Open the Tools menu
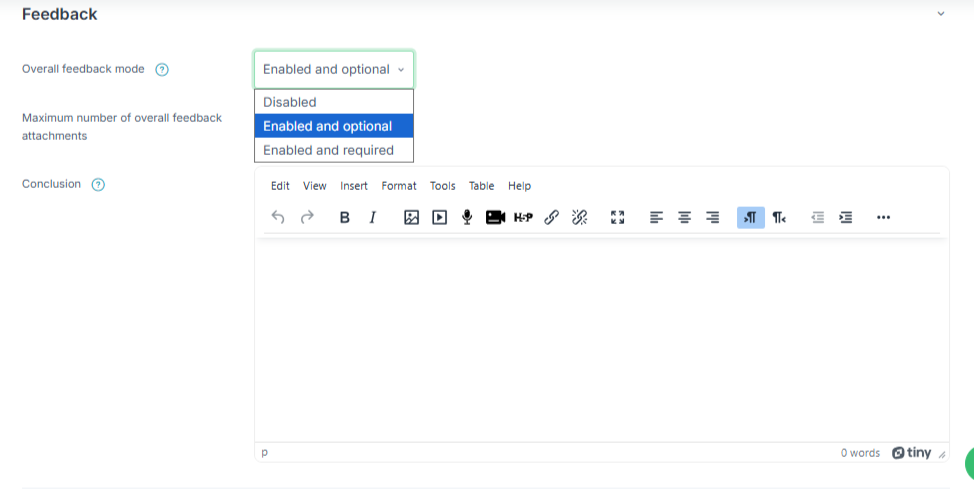 tap(442, 186)
